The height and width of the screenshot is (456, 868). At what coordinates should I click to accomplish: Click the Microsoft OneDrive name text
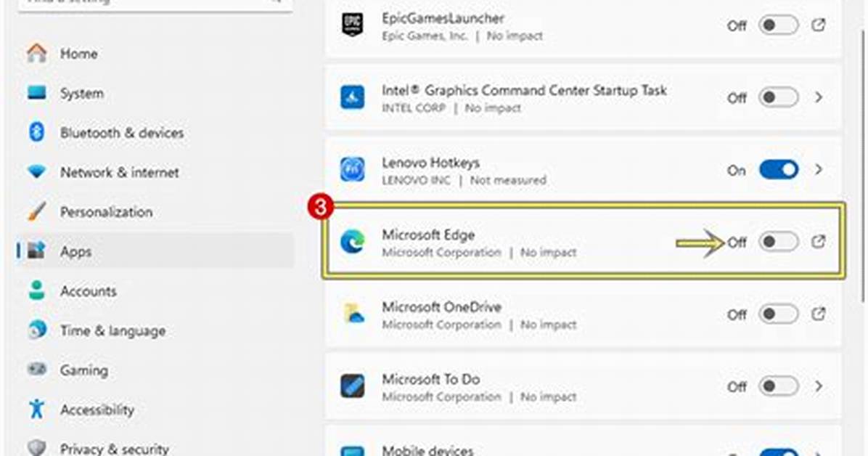(441, 307)
